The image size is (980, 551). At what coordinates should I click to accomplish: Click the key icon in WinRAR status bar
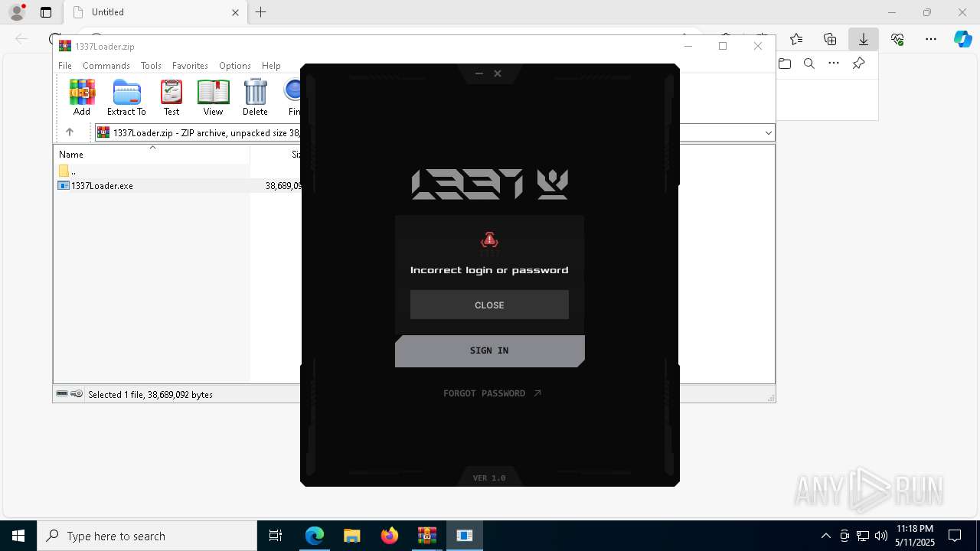[x=77, y=394]
